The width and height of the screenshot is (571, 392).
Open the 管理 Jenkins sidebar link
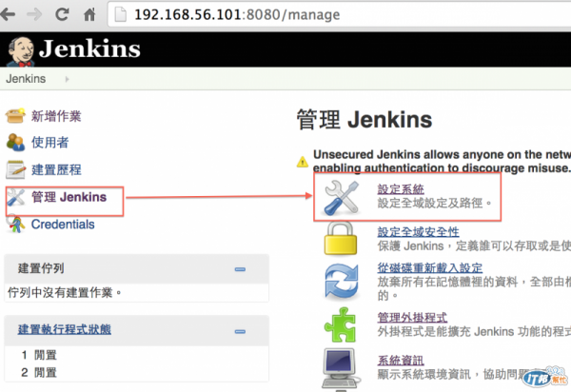(69, 197)
